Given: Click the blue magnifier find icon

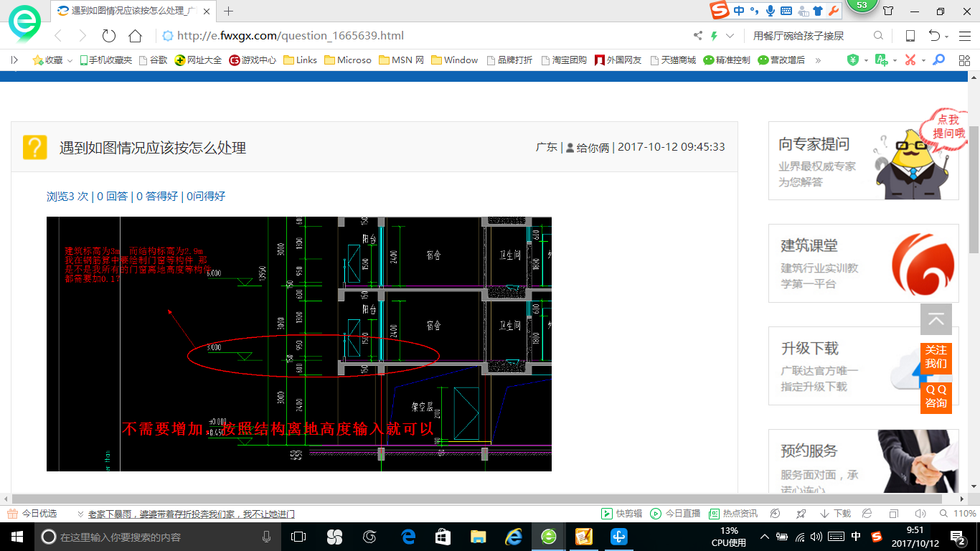Looking at the screenshot, I should (938, 60).
